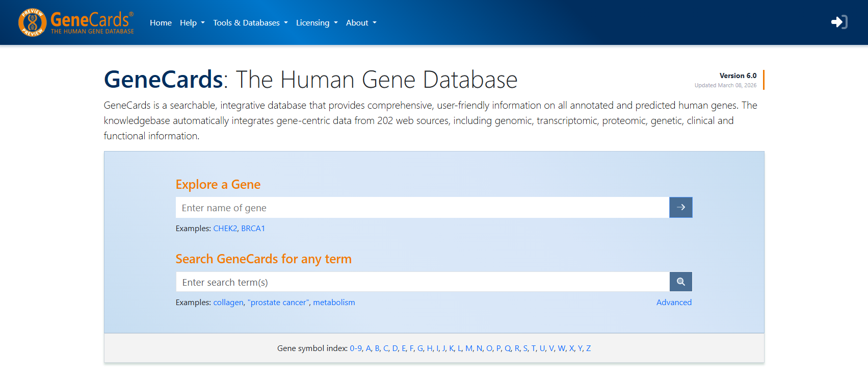
Task: Click the 'Version 6.0' text
Action: 738,76
